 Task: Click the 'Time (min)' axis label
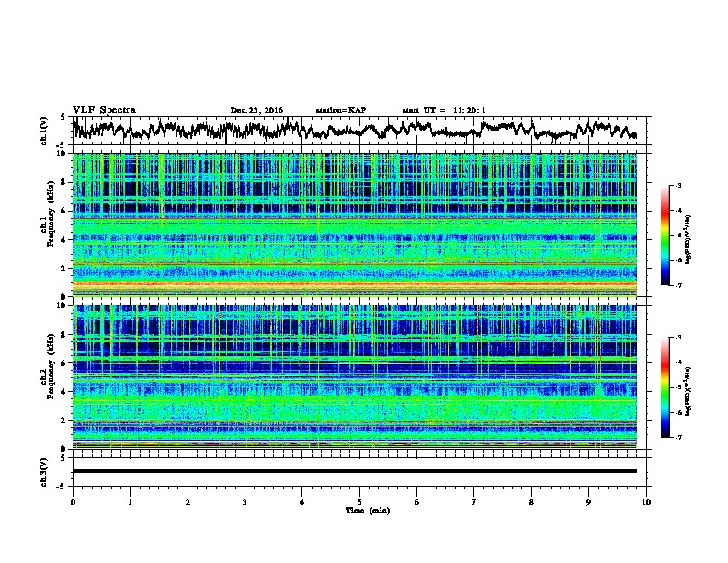pyautogui.click(x=368, y=511)
